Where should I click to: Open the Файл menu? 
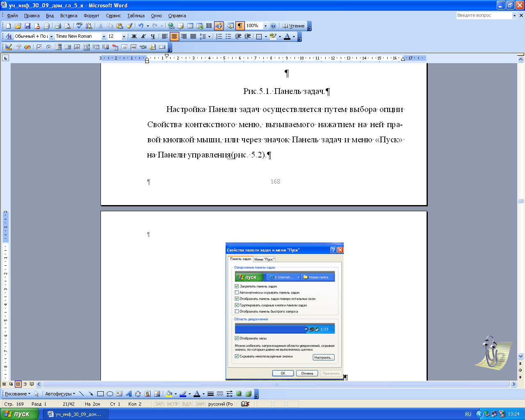click(12, 16)
